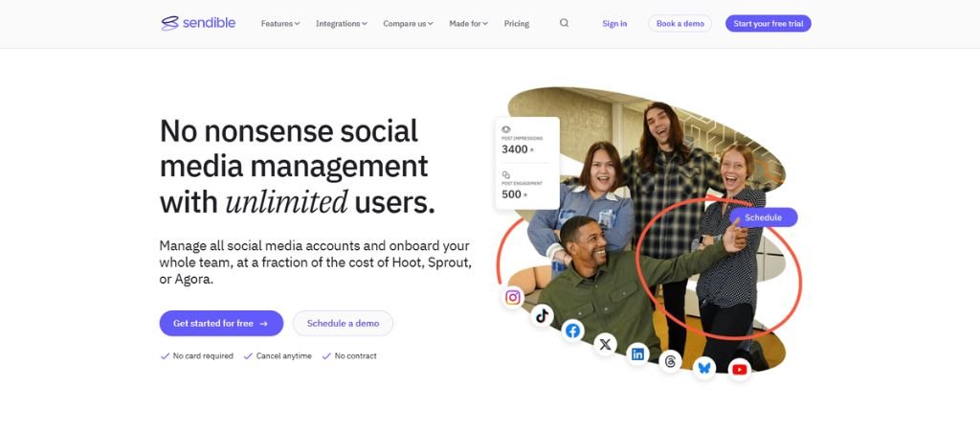Open the search magnifier icon

pos(564,23)
